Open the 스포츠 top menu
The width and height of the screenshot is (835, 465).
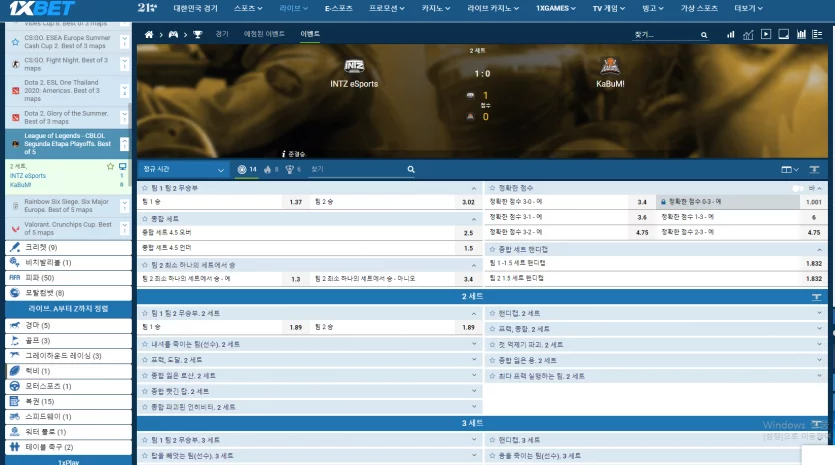[x=248, y=8]
